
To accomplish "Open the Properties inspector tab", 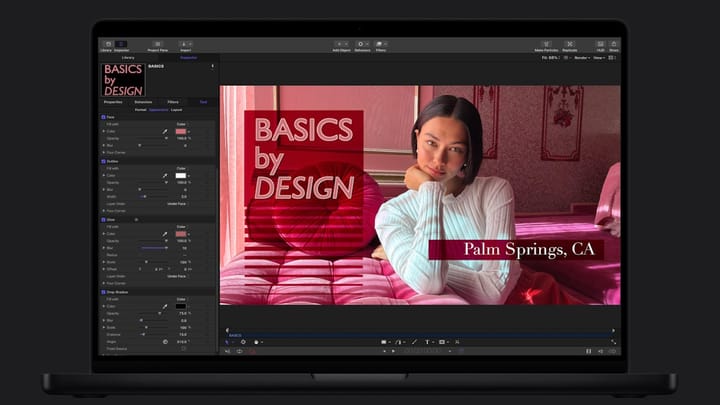I will pos(113,102).
